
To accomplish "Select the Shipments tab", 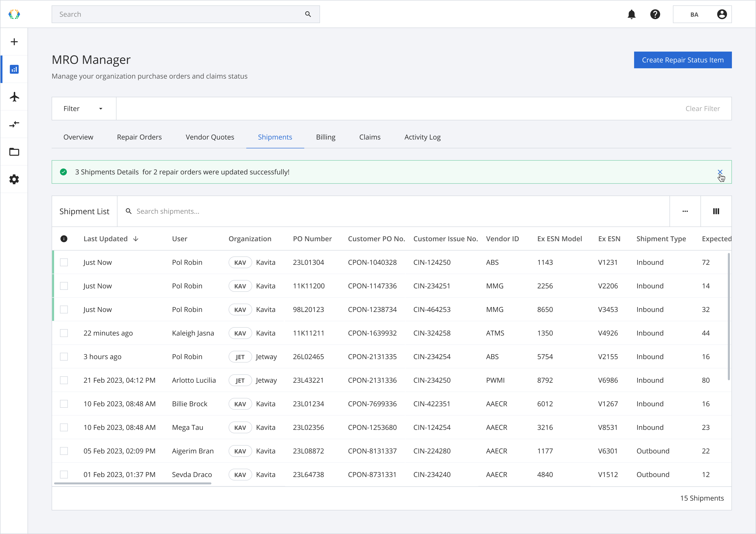I will tap(275, 137).
